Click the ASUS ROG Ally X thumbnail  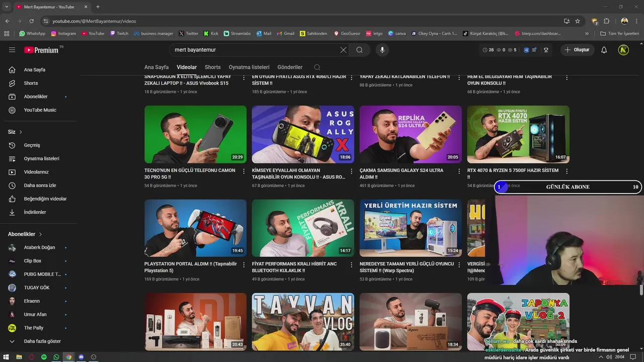point(303,134)
